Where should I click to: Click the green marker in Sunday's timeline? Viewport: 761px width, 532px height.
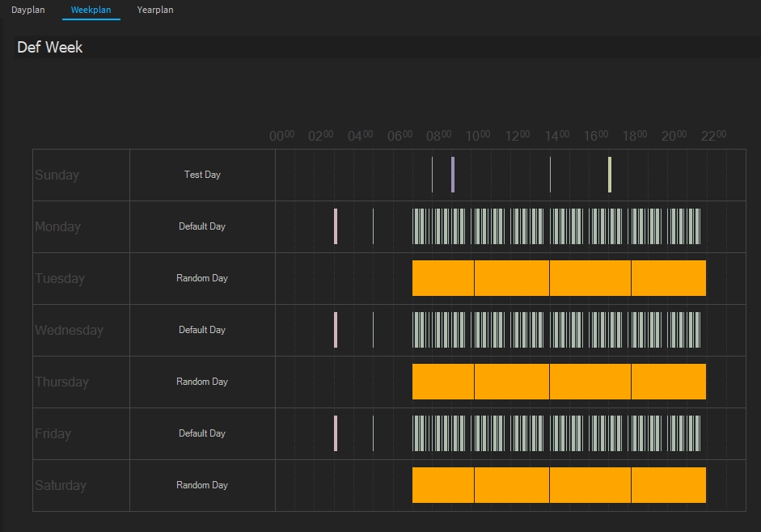click(x=610, y=175)
